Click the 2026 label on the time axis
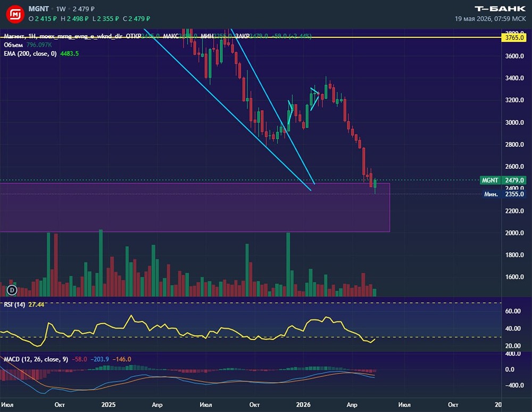532x412 pixels. 303,405
